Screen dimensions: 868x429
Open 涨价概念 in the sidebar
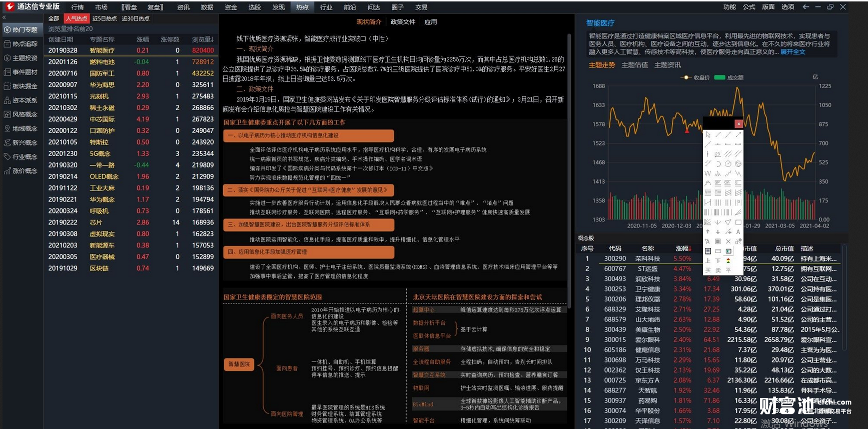[21, 171]
